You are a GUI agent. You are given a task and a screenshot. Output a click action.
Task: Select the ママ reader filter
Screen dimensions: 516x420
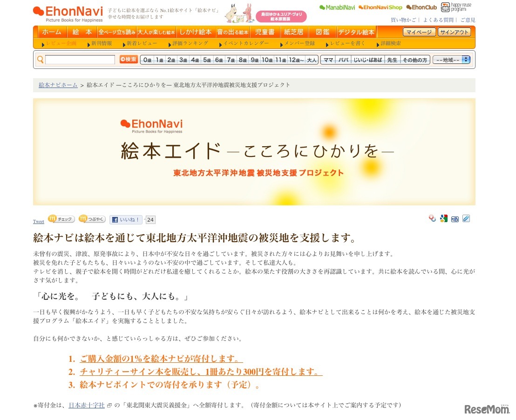[328, 60]
